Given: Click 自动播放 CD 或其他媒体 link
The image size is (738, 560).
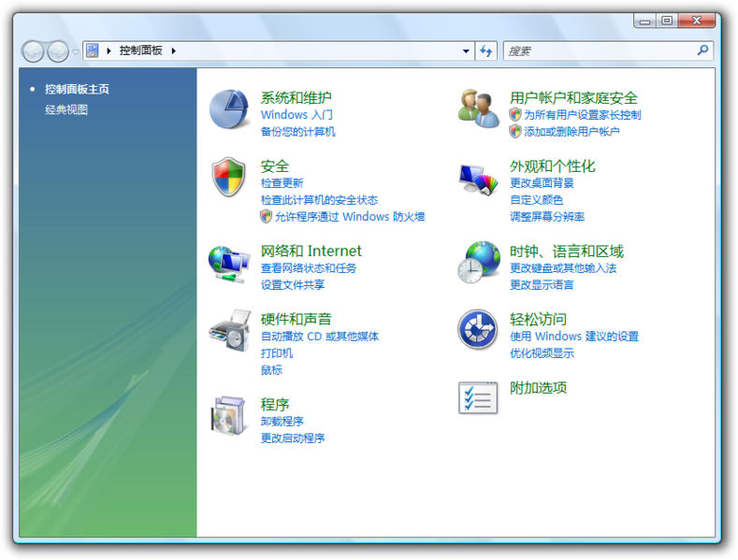Looking at the screenshot, I should pos(320,336).
